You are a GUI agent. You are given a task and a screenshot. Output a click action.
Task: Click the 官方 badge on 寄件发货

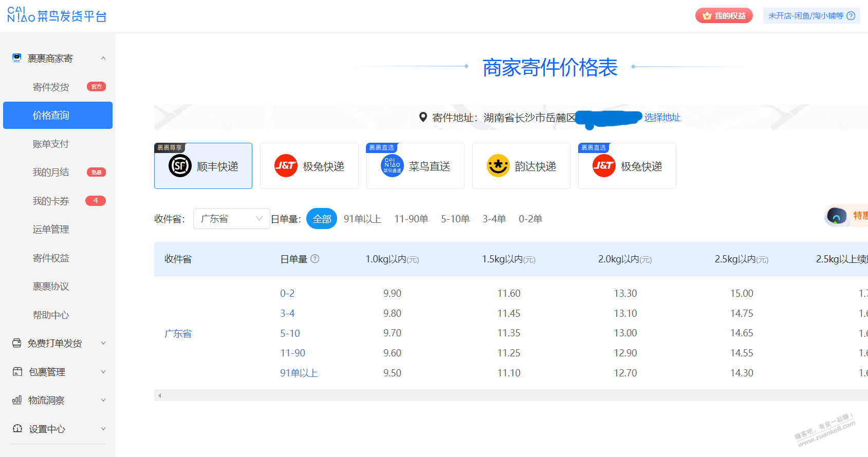tap(96, 87)
